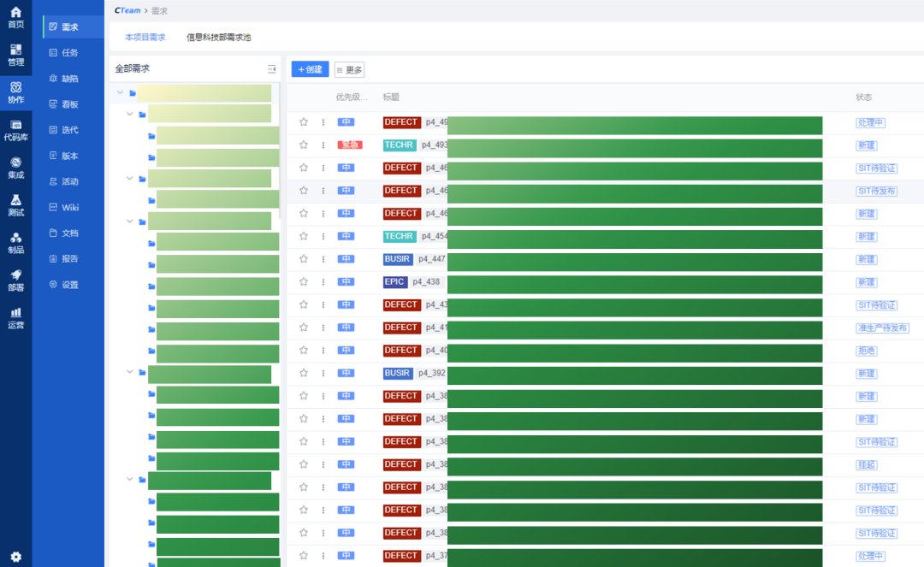Change 准生产待发布 status of p4_41
This screenshot has height=567, width=924.
click(882, 328)
